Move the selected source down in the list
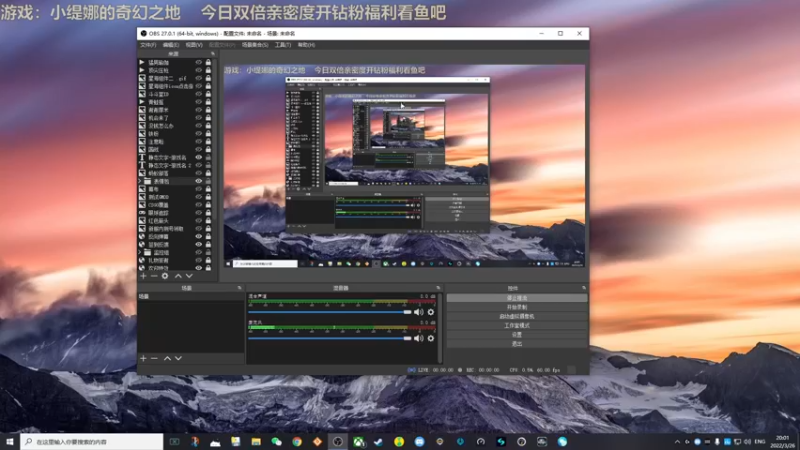The width and height of the screenshot is (800, 450). (189, 276)
